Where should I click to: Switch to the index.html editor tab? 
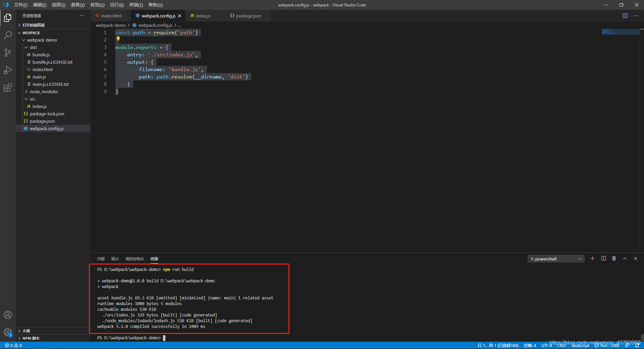[x=111, y=16]
